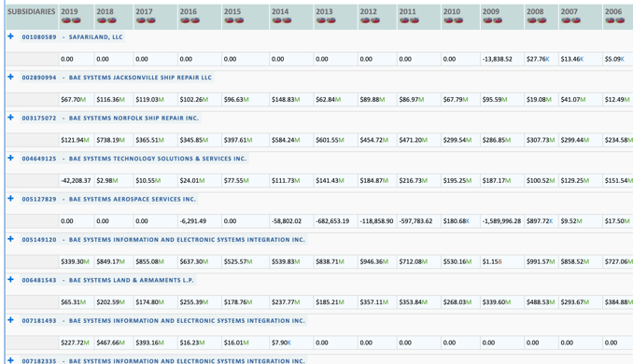Click the $855.08M cell in the 2017 column
The image size is (633, 364).
click(x=155, y=261)
